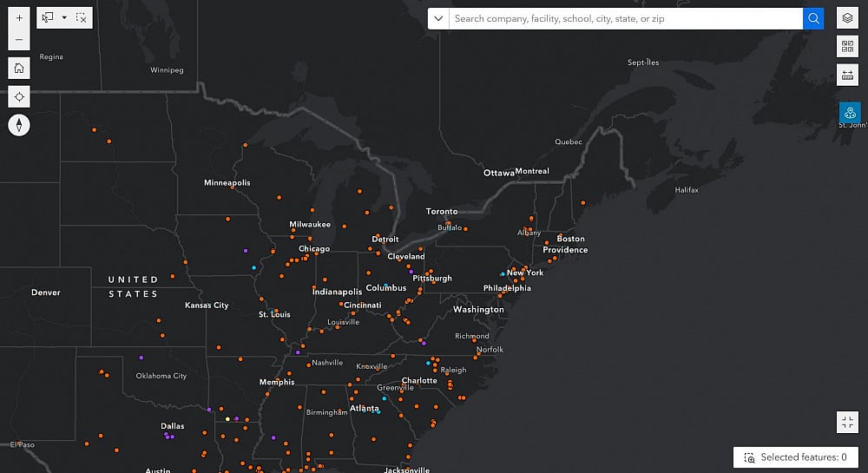Click the Halifax map label

(687, 190)
